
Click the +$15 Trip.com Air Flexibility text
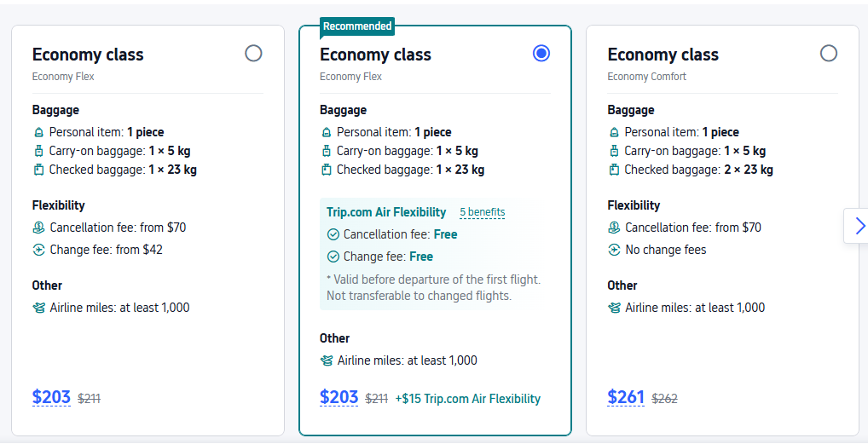tap(467, 399)
